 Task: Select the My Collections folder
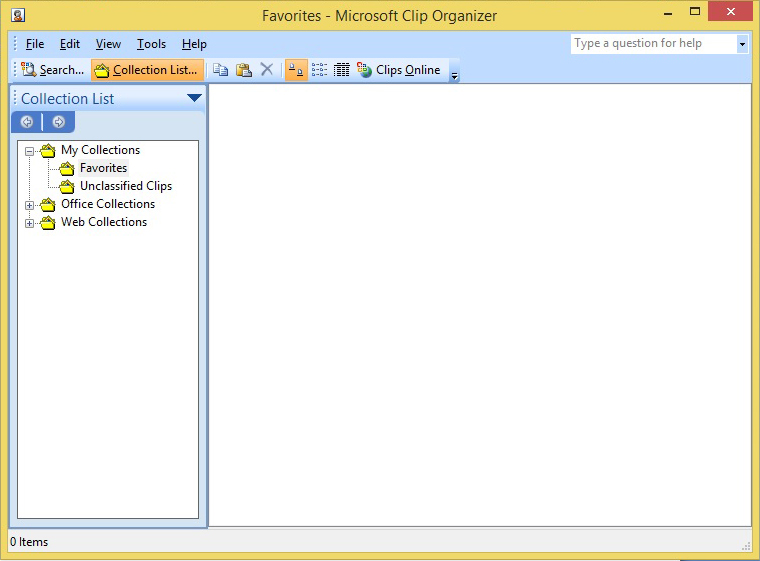click(100, 150)
